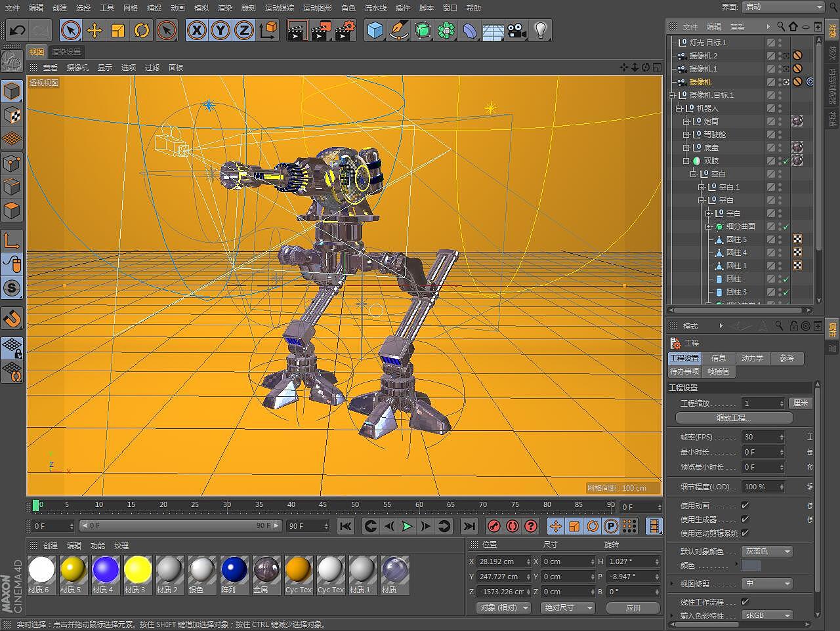Toggle the X axis lock icon
This screenshot has height=631, width=840.
tap(196, 30)
